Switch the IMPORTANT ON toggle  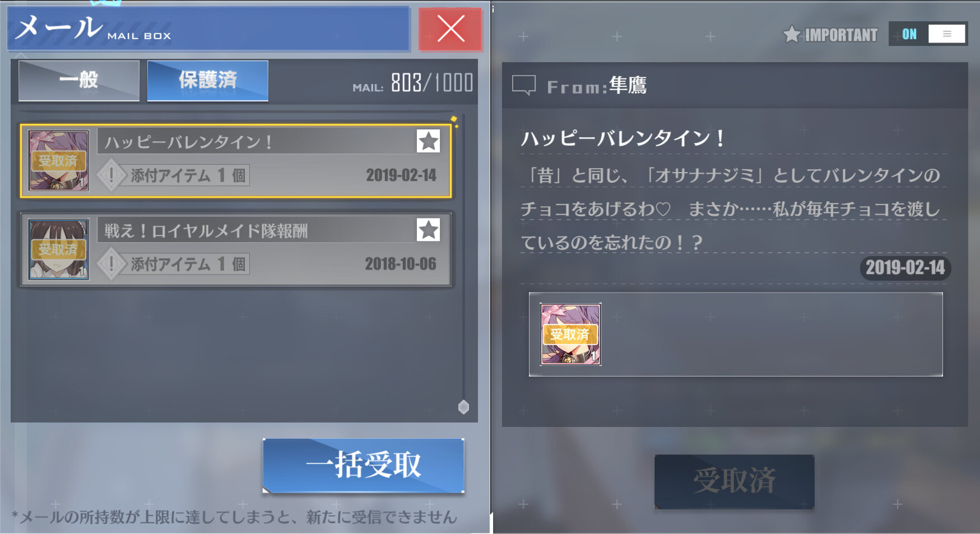pyautogui.click(x=928, y=34)
